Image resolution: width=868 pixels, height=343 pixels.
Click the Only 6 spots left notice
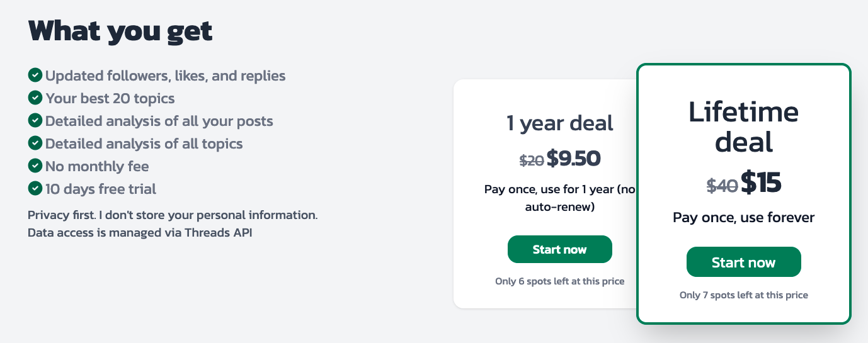[560, 281]
